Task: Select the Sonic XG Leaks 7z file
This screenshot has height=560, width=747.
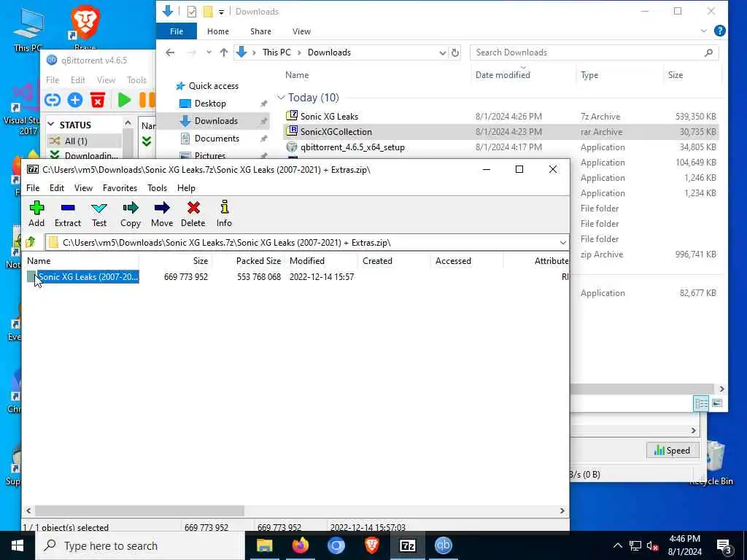Action: coord(329,116)
